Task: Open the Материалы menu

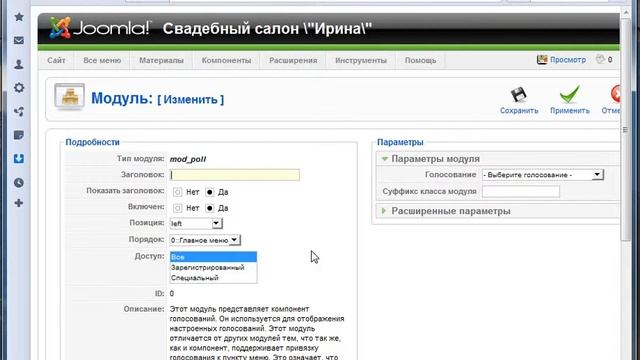Action: coord(161,60)
